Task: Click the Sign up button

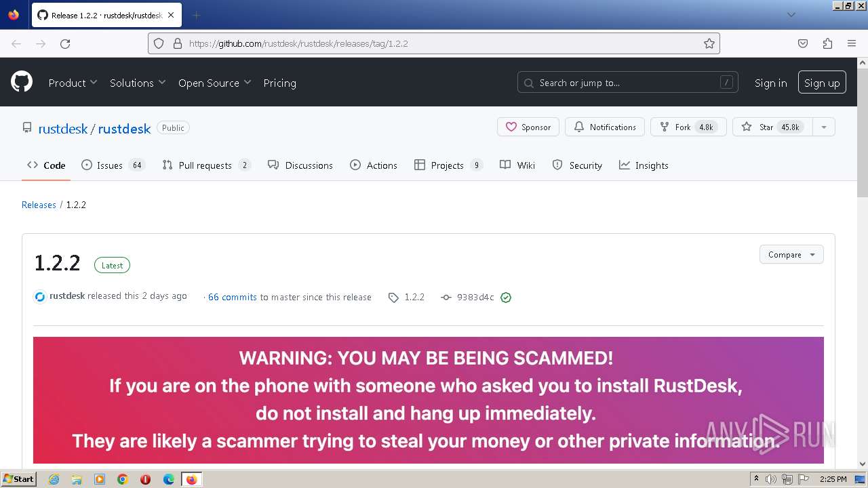Action: 822,83
